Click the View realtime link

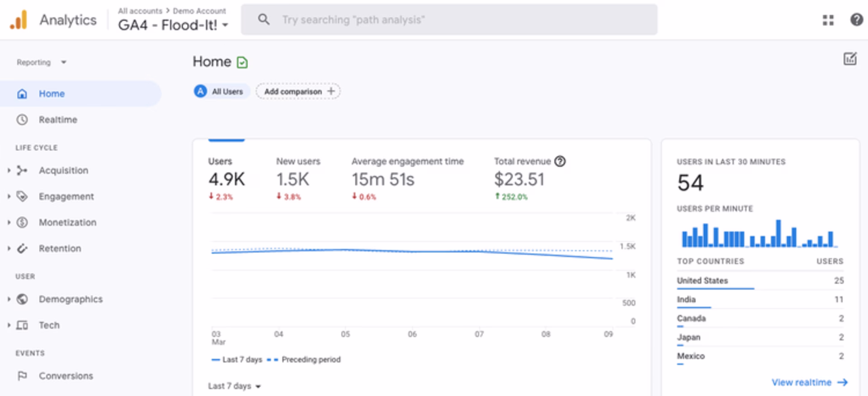pos(809,382)
